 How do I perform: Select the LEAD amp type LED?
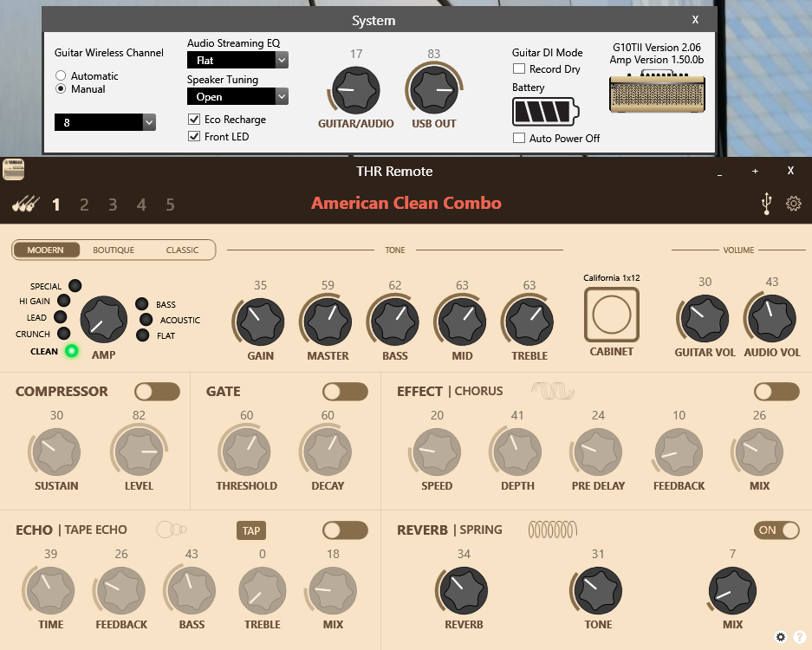(60, 317)
